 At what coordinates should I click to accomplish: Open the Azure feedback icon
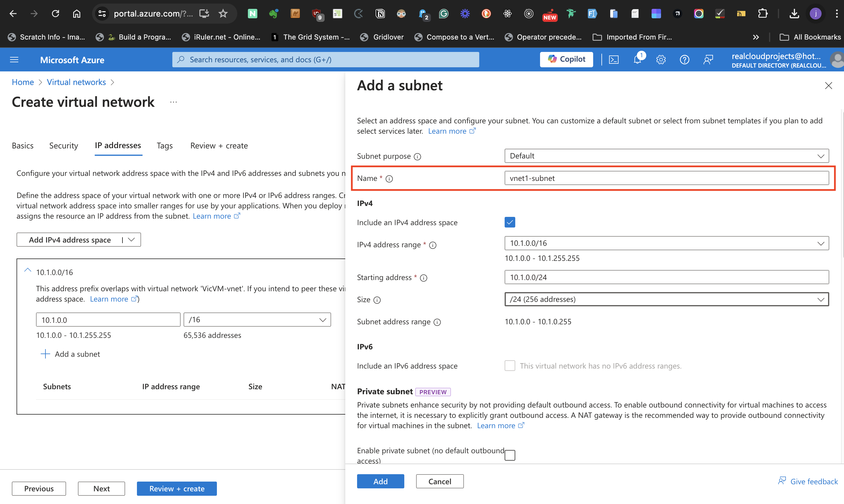709,59
